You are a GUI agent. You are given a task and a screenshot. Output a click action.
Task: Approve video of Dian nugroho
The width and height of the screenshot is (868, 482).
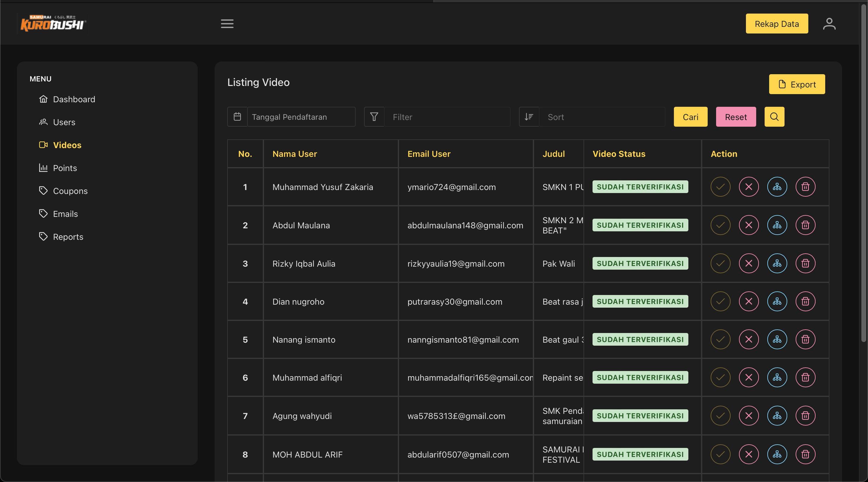(720, 301)
